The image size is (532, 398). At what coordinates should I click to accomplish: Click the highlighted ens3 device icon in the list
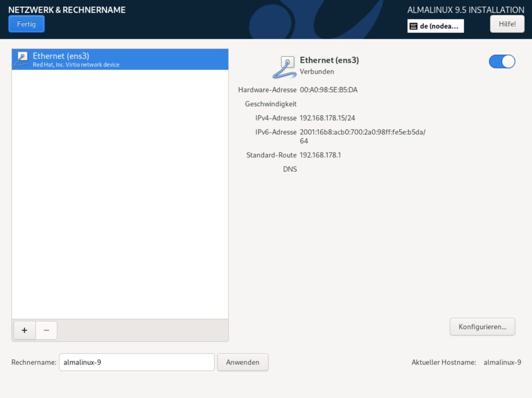tap(22, 59)
